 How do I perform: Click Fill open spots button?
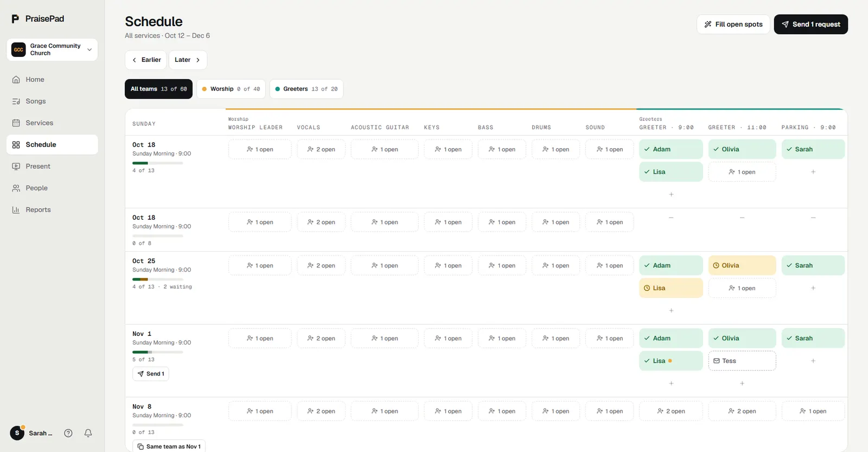(733, 24)
